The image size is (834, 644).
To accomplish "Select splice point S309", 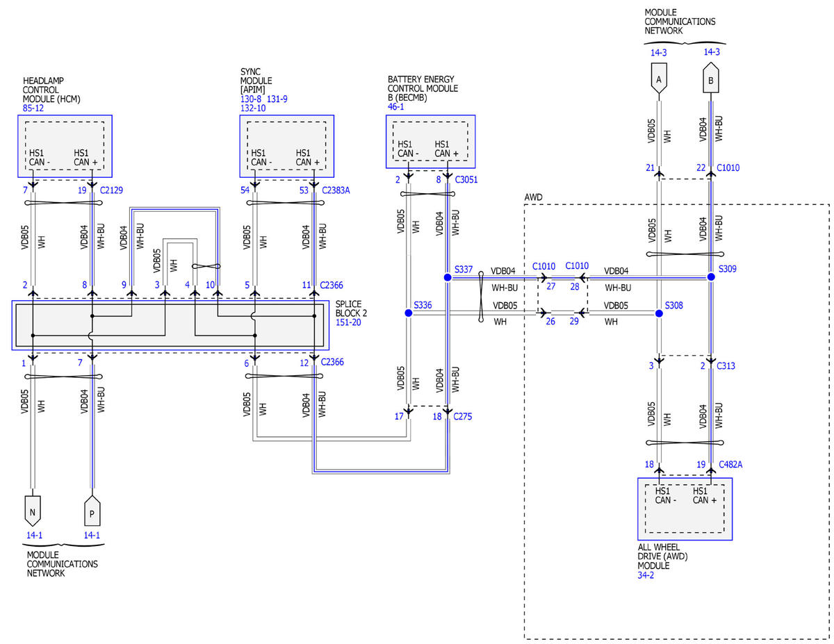I will (x=711, y=276).
